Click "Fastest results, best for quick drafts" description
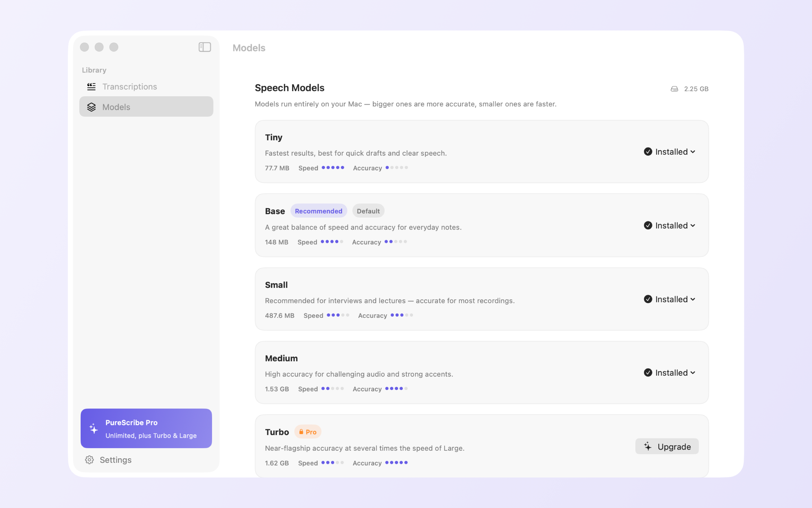 [x=356, y=153]
